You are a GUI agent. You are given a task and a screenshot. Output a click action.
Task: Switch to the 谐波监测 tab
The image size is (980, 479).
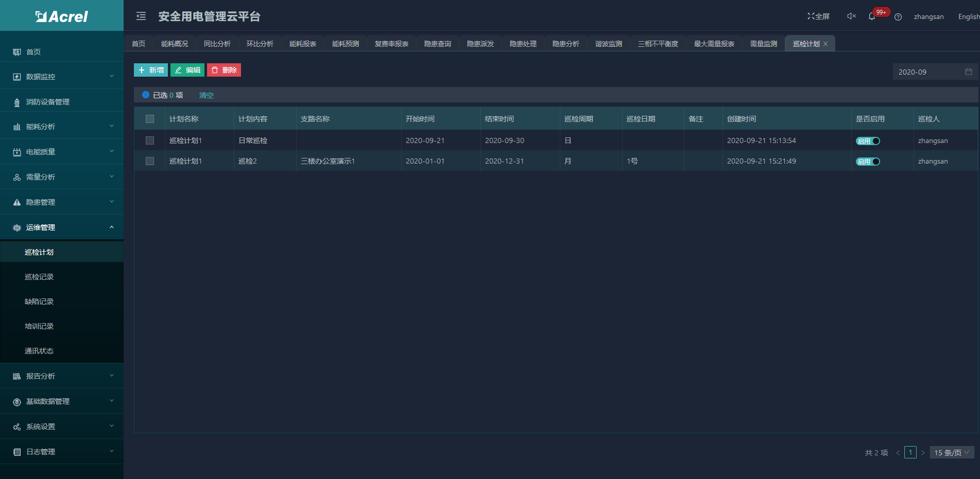(608, 44)
